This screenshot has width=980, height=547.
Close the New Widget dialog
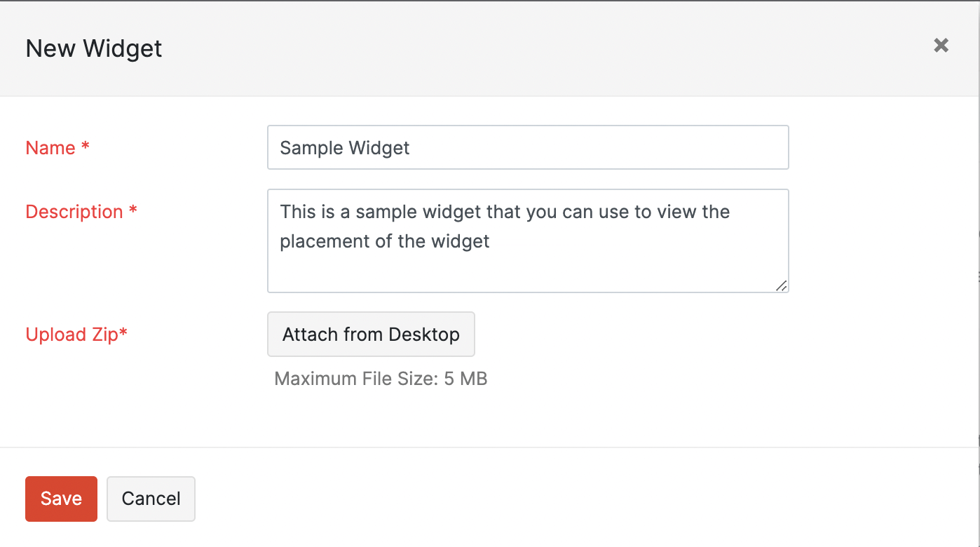point(941,46)
